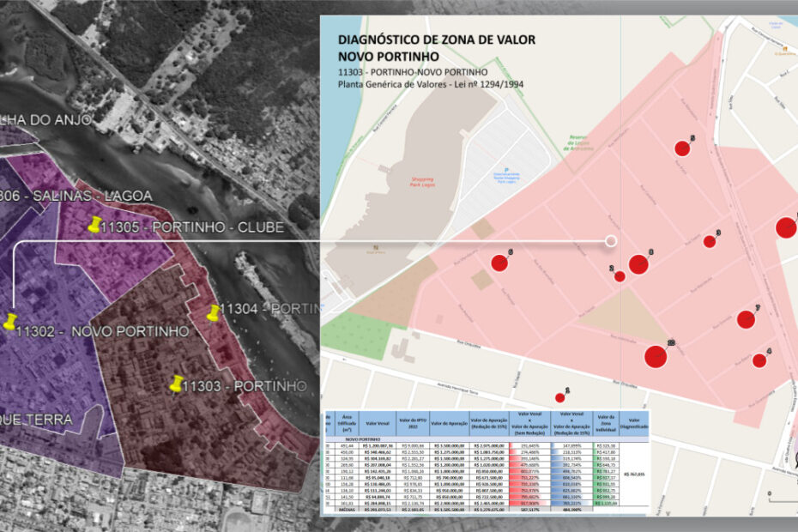Click red sample marker number 5

[682, 148]
